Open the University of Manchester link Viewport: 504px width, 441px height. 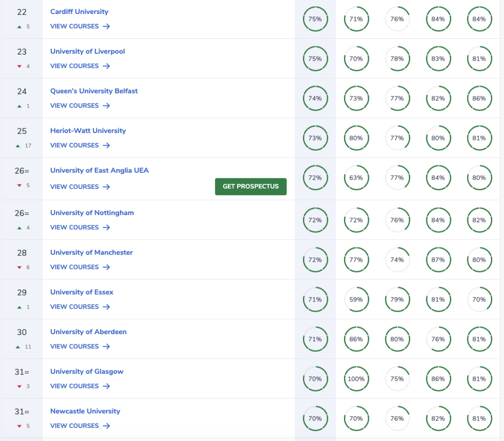[91, 252]
